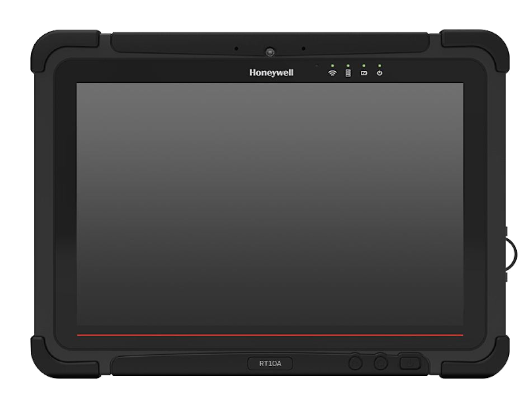The height and width of the screenshot is (395, 532).
Task: Tap the power status icon near Honeywell logo
Action: coord(379,73)
